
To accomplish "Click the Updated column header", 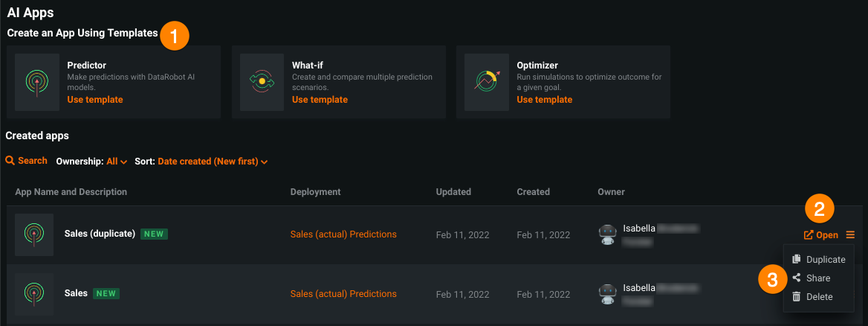I will coord(453,192).
